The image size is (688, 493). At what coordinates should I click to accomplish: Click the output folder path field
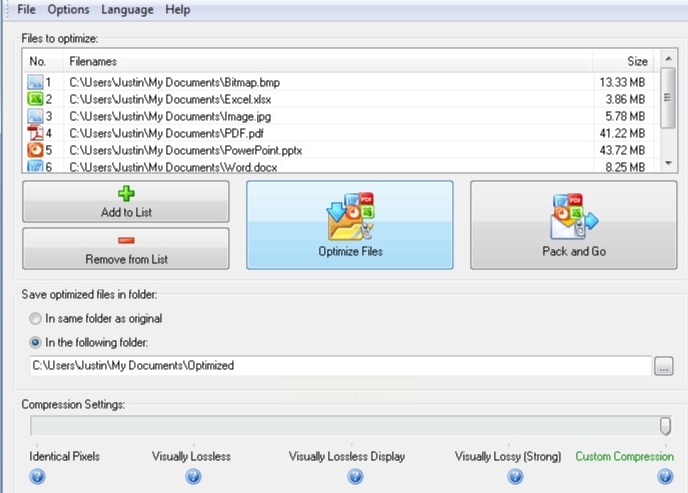pyautogui.click(x=340, y=366)
